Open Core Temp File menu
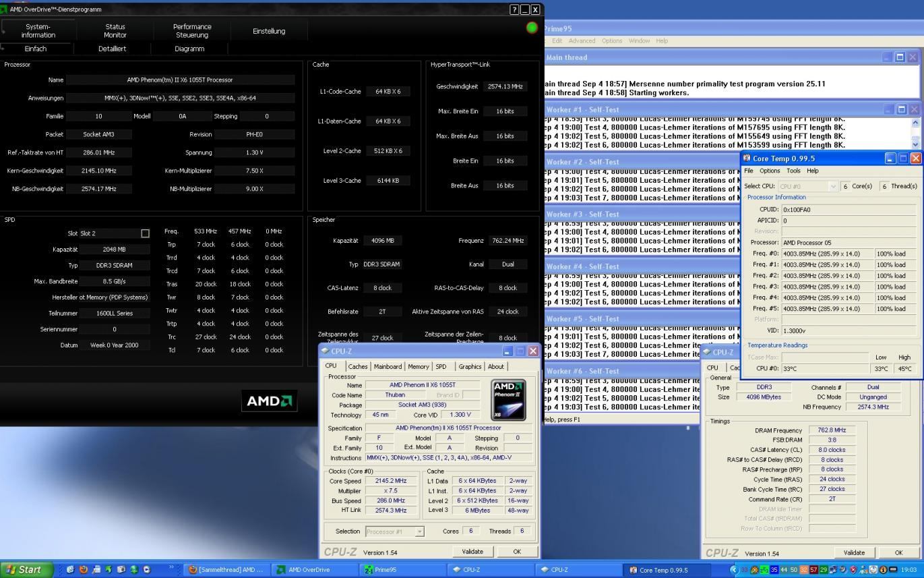 click(x=749, y=171)
